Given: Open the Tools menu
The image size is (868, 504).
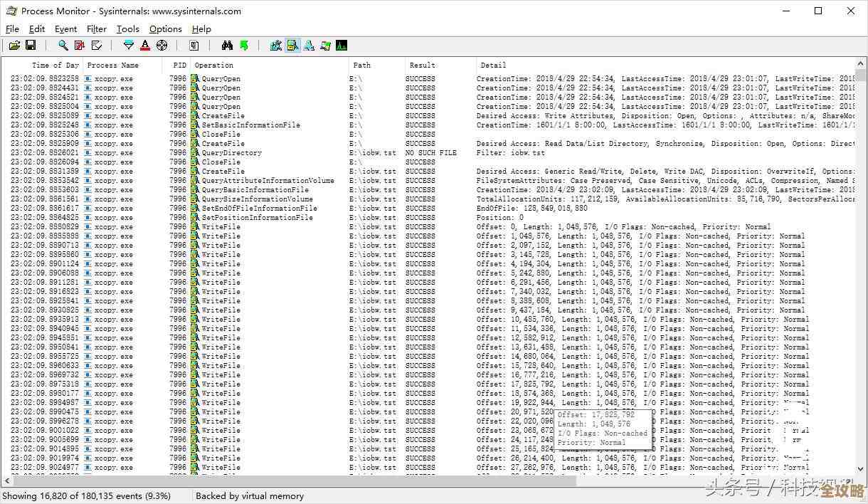Looking at the screenshot, I should coord(128,29).
